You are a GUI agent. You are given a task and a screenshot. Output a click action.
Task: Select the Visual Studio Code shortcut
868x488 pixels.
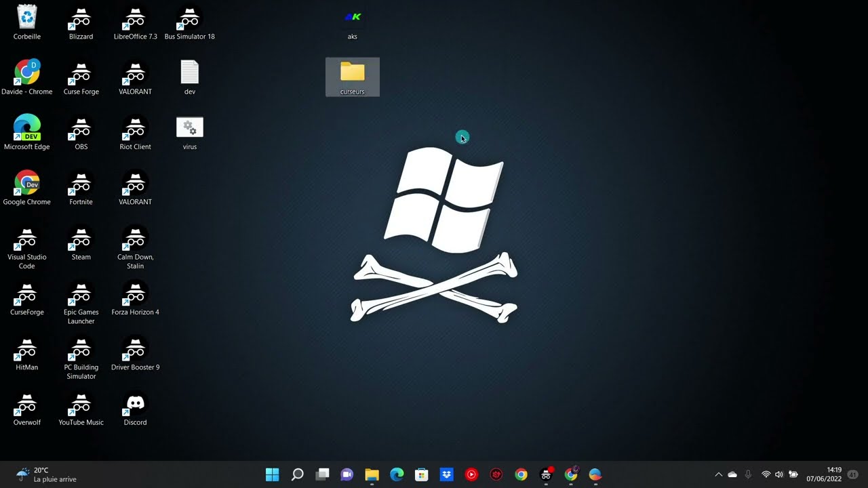(27, 247)
